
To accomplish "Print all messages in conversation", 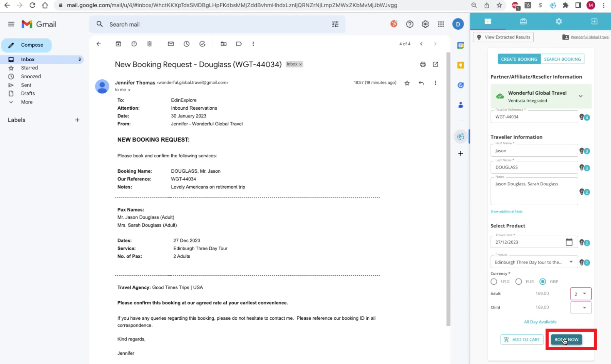I will click(423, 64).
